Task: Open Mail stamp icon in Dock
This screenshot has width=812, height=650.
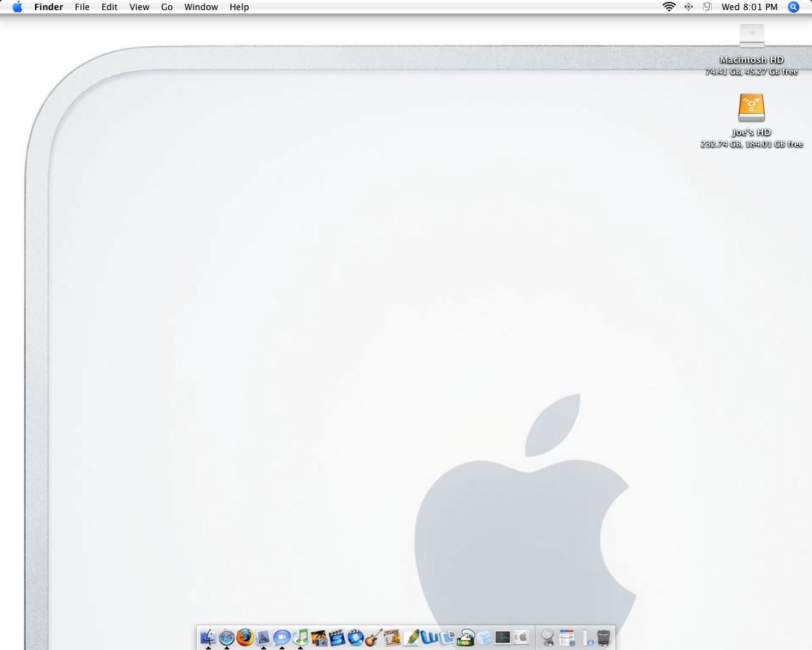Action: (263, 637)
